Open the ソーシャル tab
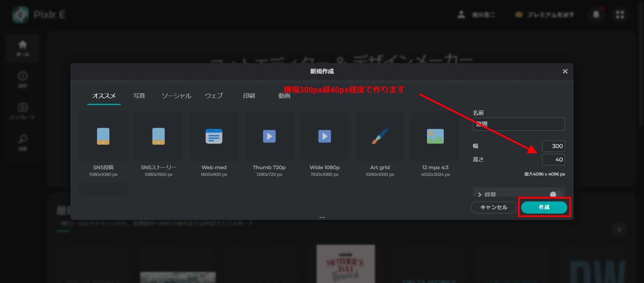The width and height of the screenshot is (644, 283). pyautogui.click(x=176, y=96)
